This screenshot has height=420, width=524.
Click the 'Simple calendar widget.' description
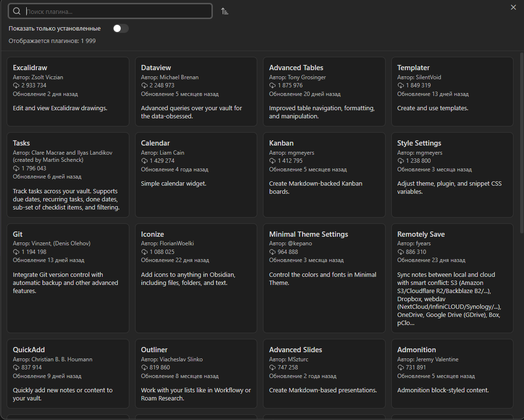tap(173, 183)
